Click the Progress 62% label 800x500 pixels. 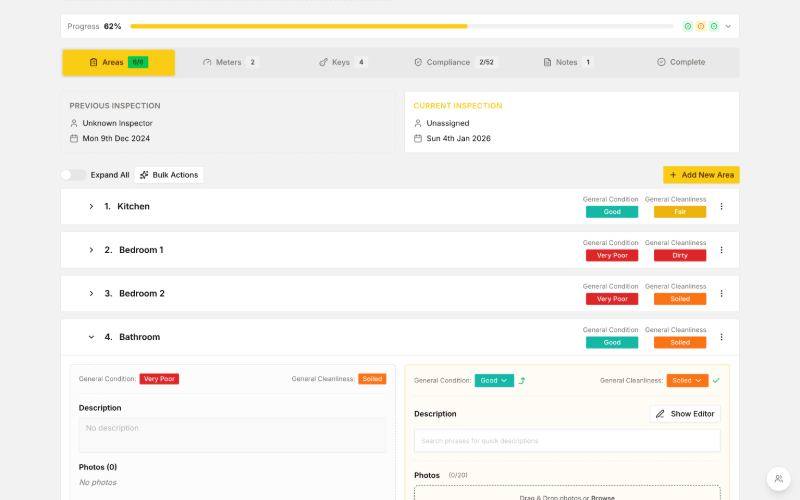point(94,27)
